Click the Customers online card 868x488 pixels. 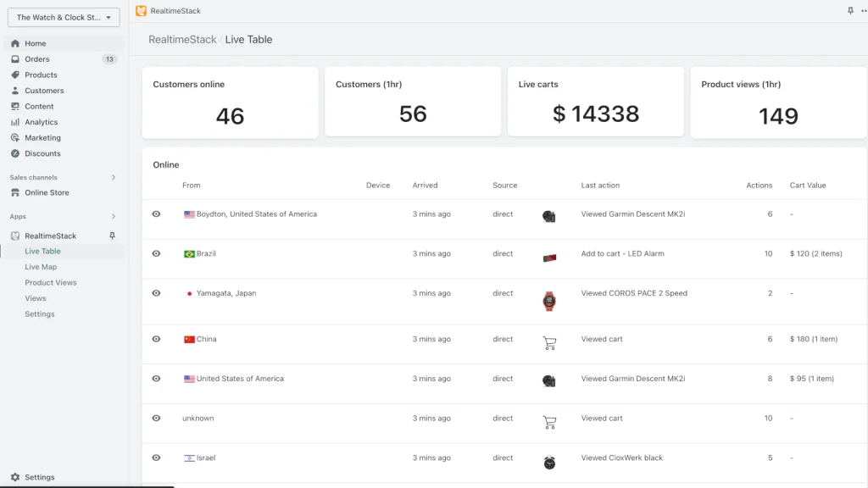click(x=231, y=103)
